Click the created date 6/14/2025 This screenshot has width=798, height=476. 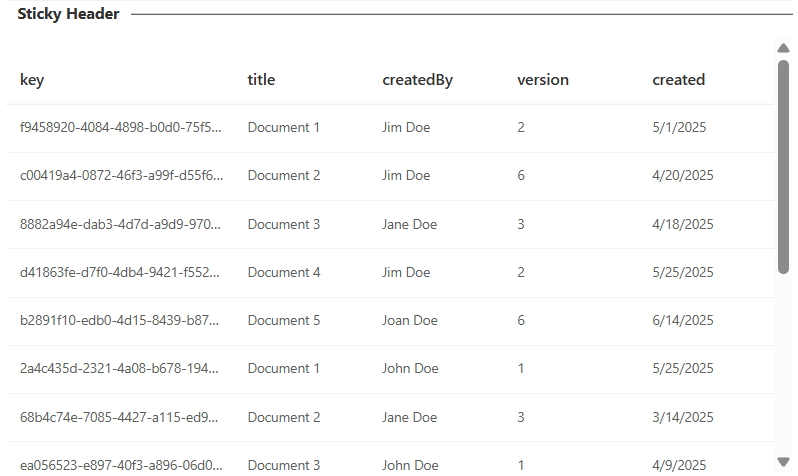[682, 320]
